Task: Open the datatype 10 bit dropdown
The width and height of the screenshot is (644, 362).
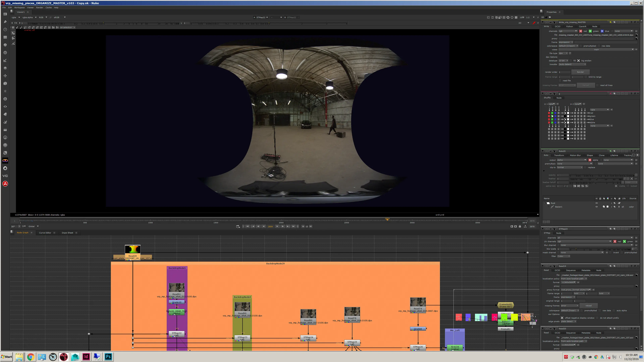Action: [x=563, y=61]
